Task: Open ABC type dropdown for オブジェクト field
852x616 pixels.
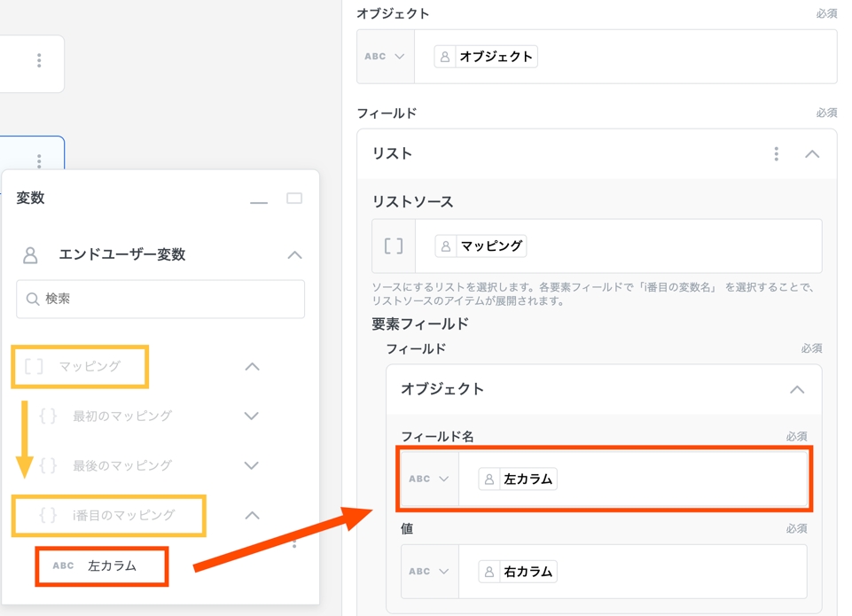Action: point(385,57)
